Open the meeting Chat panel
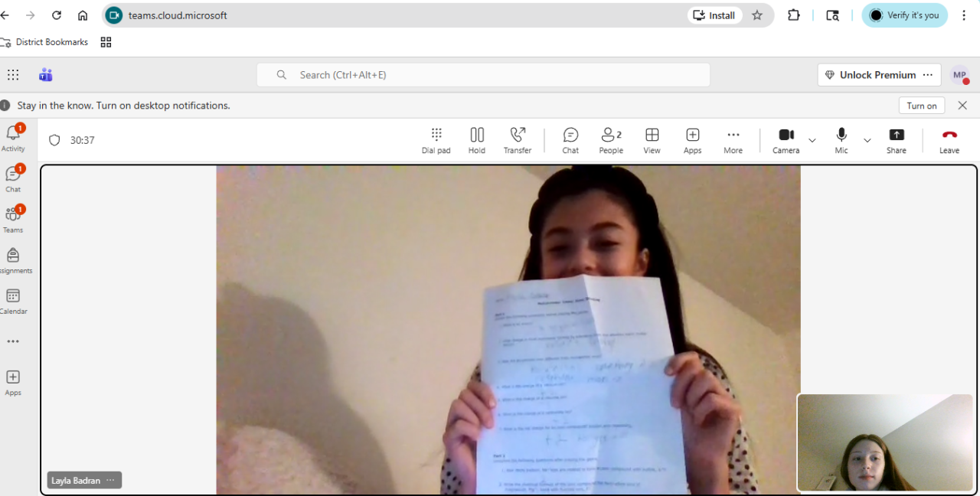This screenshot has width=980, height=496. 570,140
